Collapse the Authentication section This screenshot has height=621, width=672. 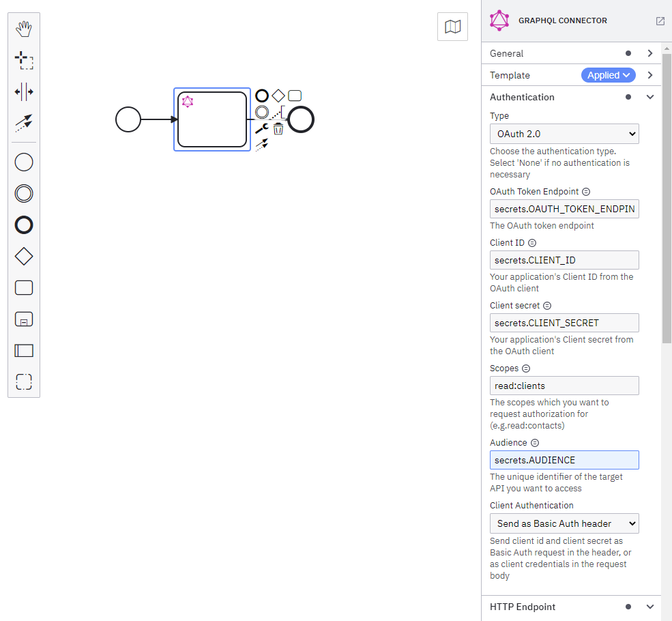tap(649, 97)
